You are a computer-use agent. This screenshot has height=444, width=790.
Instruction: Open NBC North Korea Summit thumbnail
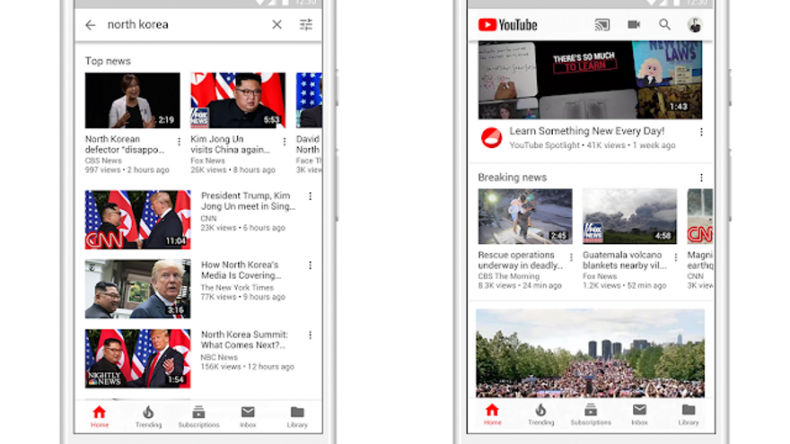(x=138, y=358)
